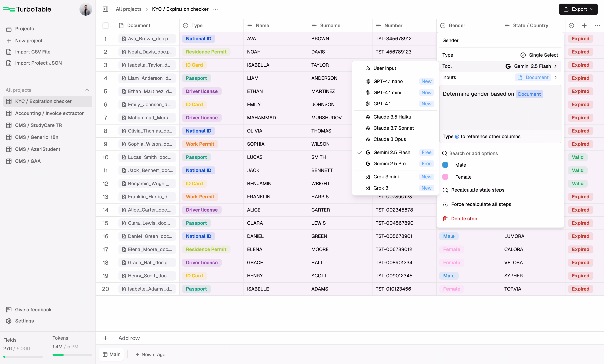Click the Gender column name field
Image resolution: width=604 pixels, height=364 pixels.
click(500, 41)
